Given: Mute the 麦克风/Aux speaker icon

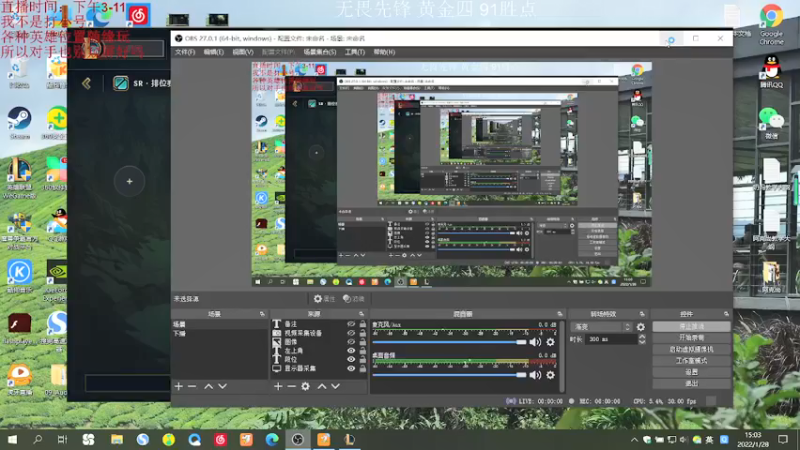Looking at the screenshot, I should [x=535, y=342].
